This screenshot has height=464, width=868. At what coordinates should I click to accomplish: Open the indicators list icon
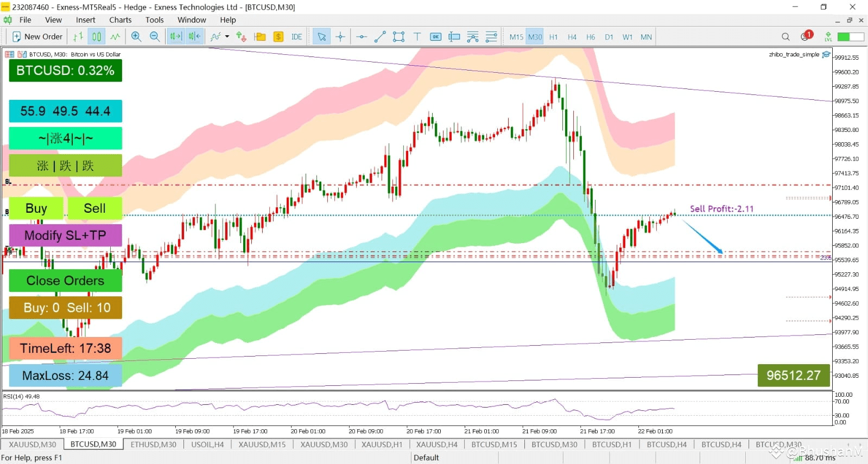(216, 37)
